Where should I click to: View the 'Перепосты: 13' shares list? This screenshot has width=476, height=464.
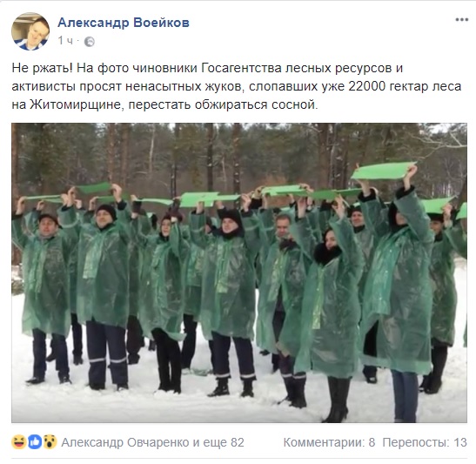(x=425, y=442)
